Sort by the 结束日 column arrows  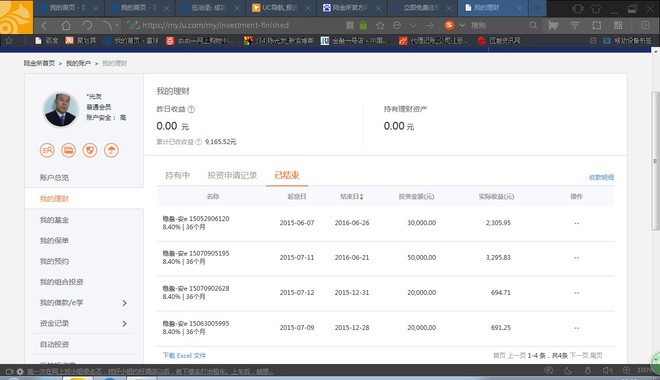pyautogui.click(x=362, y=197)
